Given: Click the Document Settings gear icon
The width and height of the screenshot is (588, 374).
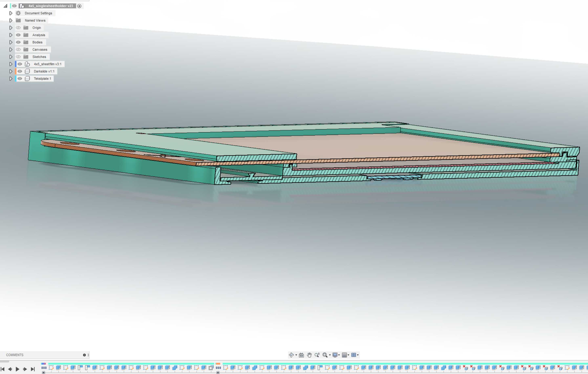Looking at the screenshot, I should [18, 13].
